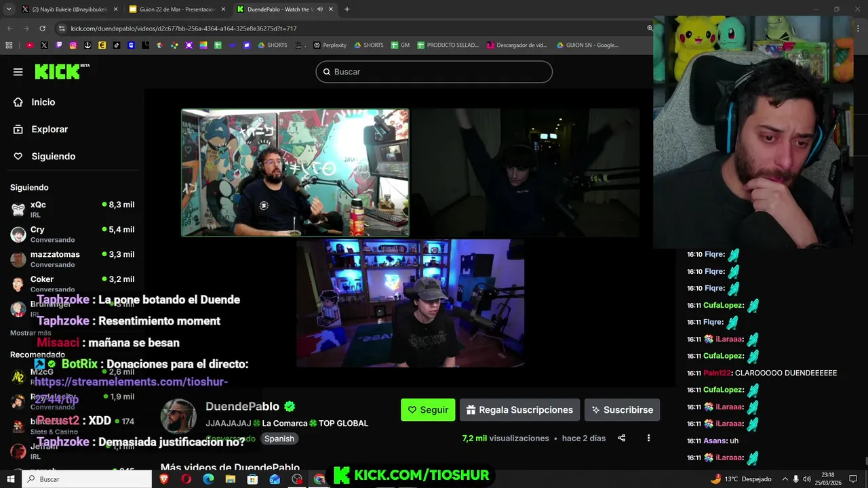The height and width of the screenshot is (488, 868).
Task: Click the Seguir button
Action: (428, 410)
